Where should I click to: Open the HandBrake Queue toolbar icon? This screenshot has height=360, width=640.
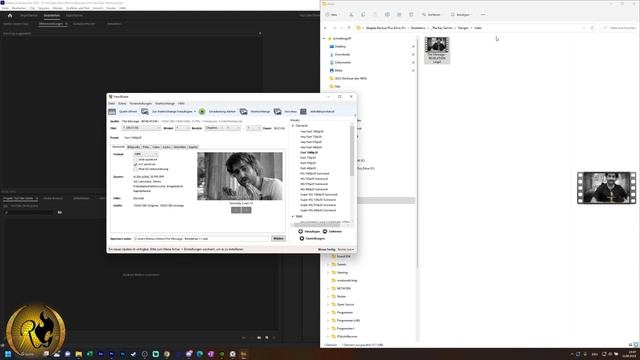pos(244,111)
